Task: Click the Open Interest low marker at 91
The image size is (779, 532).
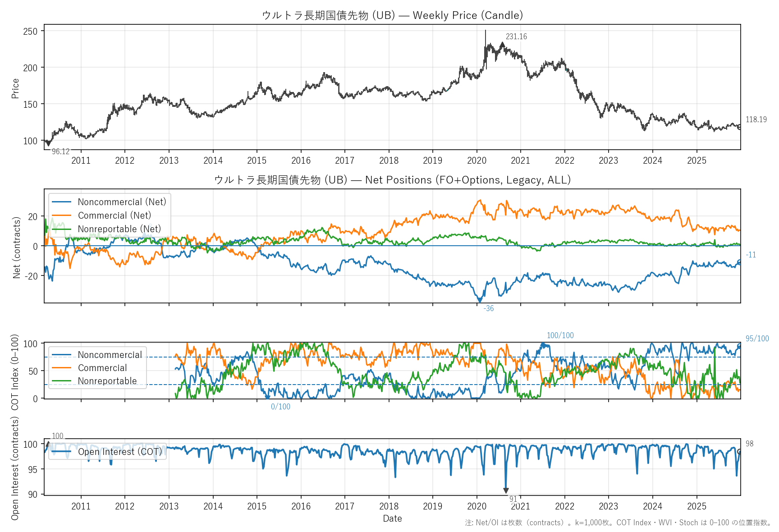Action: (506, 491)
